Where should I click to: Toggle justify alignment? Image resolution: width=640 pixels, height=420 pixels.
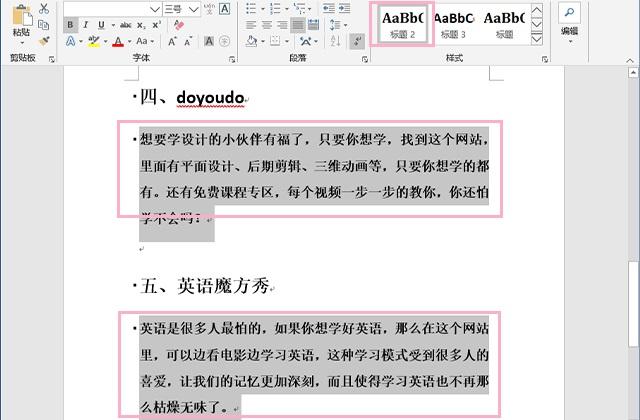click(298, 25)
